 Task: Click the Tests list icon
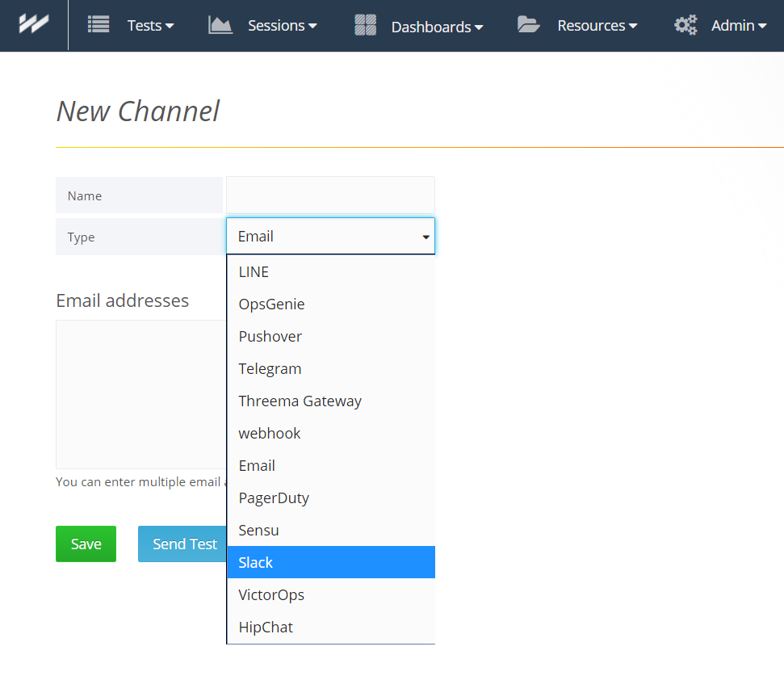[99, 25]
